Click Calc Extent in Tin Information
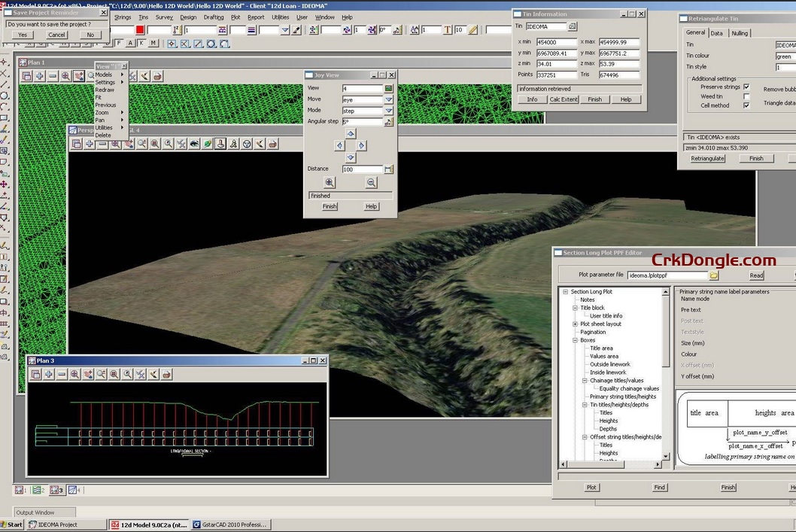796x532 pixels. [x=563, y=99]
